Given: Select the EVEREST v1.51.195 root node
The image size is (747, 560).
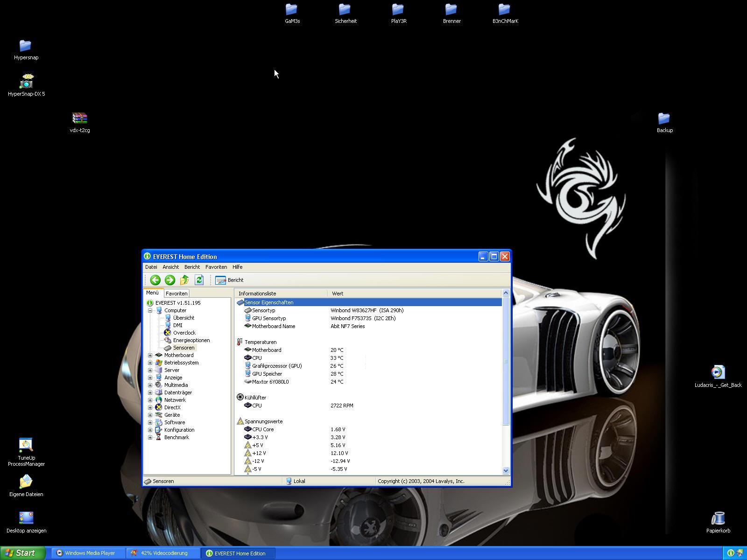Looking at the screenshot, I should click(x=178, y=303).
